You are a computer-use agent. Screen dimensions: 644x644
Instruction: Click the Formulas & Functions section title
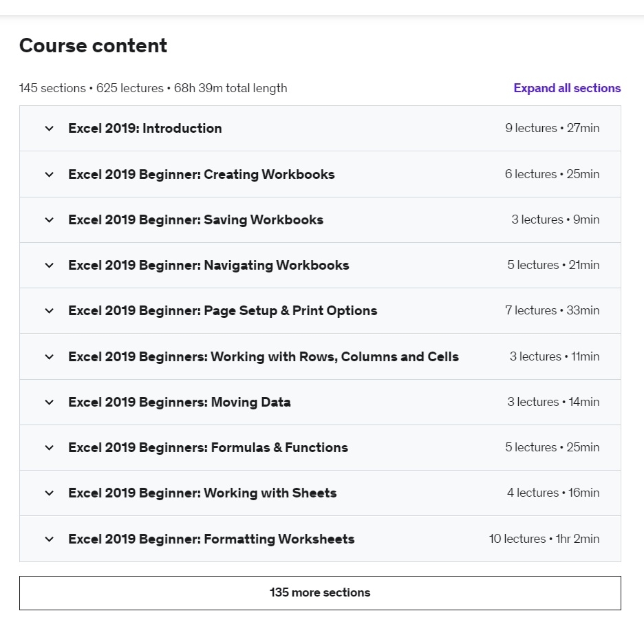tap(208, 448)
